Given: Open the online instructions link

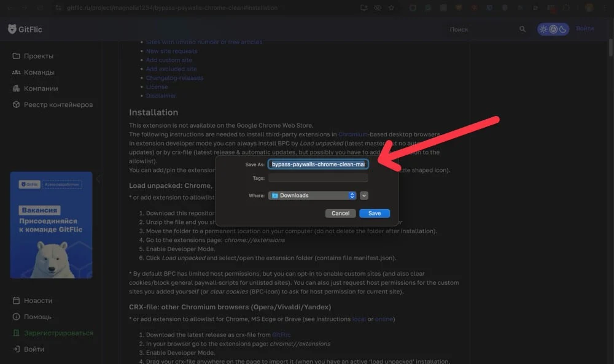Looking at the screenshot, I should [384, 319].
